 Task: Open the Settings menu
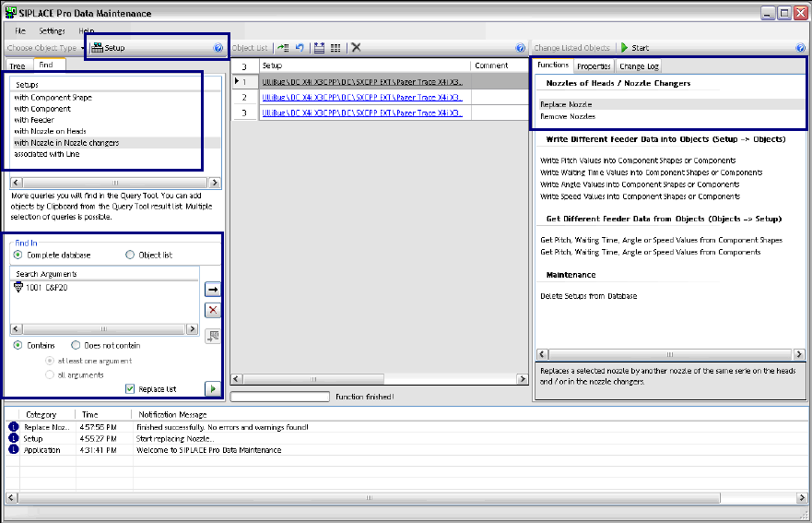click(52, 31)
